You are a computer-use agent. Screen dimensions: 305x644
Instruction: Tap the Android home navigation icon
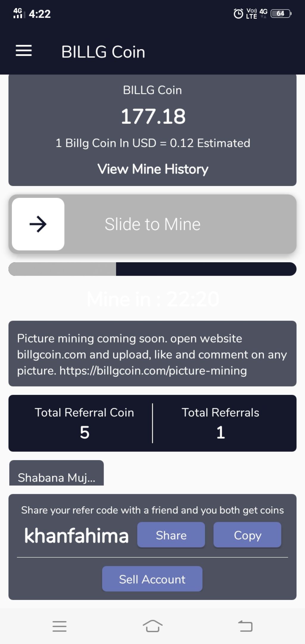point(152,626)
